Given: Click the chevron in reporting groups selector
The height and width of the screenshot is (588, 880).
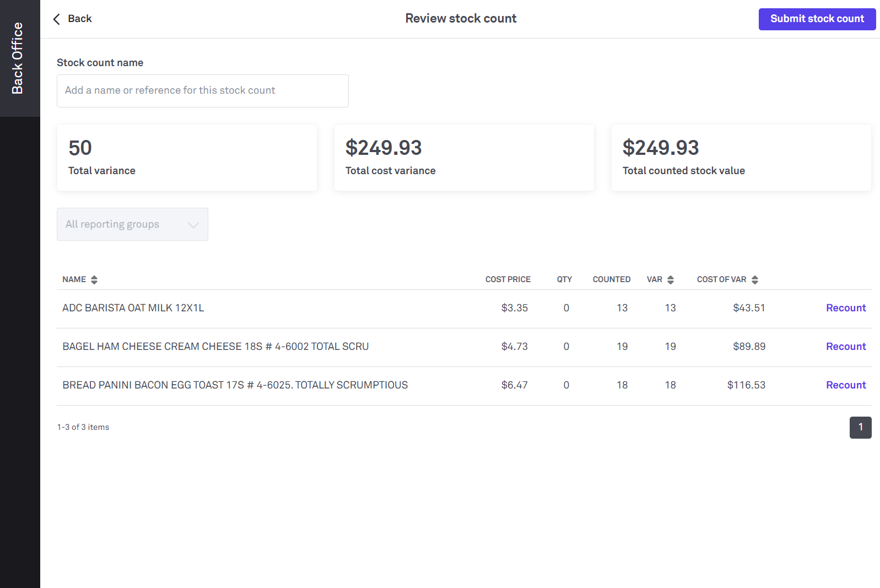Looking at the screenshot, I should point(193,225).
